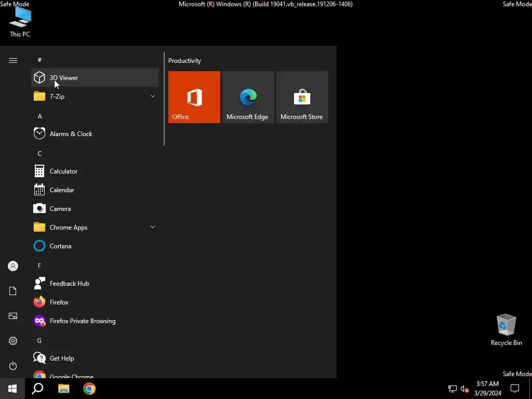Open Documents from the Start sidebar
The width and height of the screenshot is (532, 399).
(13, 291)
